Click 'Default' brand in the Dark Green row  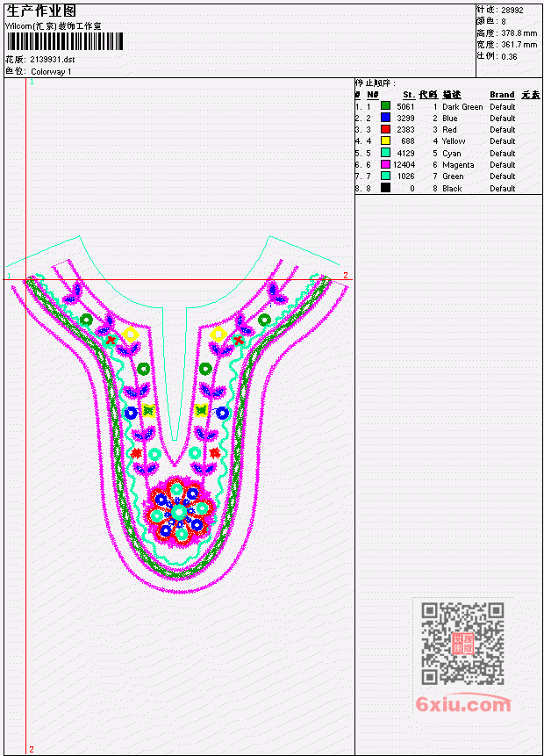[x=502, y=106]
